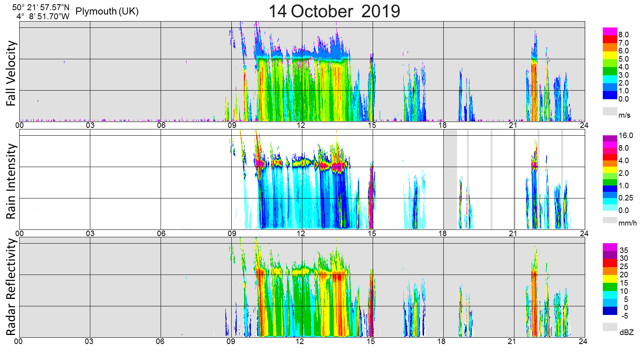Pick the yellow 2.0 swatch in Rain Intensity legend
Viewport: 644px width, 353px height.
pos(610,170)
